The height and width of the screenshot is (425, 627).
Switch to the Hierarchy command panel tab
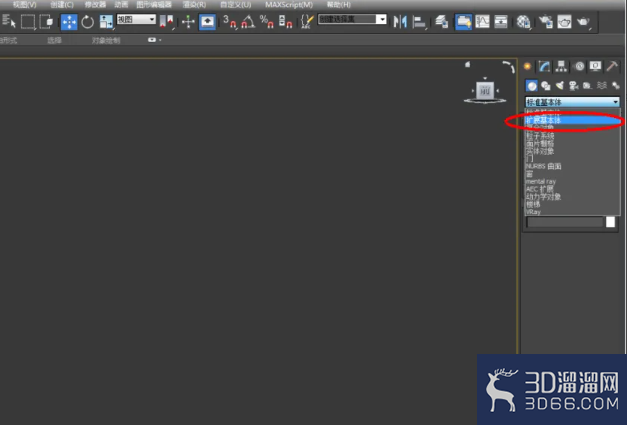(561, 66)
